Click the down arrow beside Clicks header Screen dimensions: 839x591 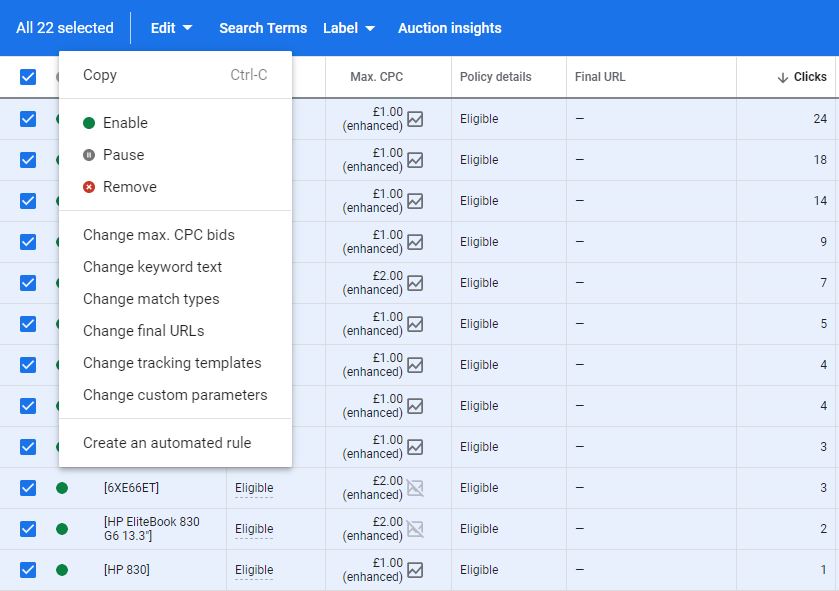782,78
